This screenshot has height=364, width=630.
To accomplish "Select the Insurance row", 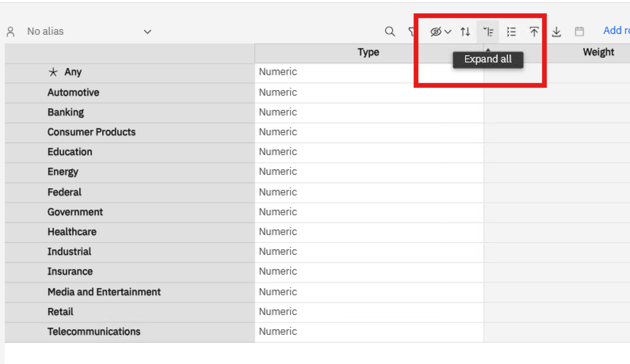I will coord(130,272).
